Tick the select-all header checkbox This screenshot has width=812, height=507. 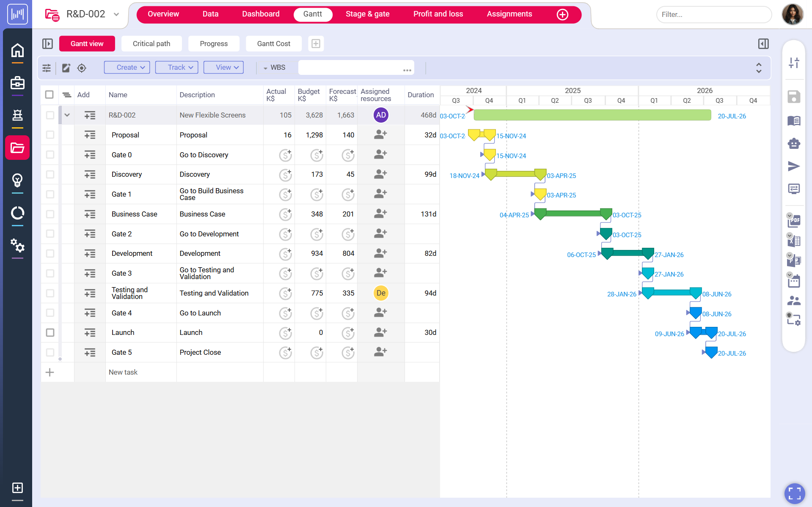(x=50, y=95)
